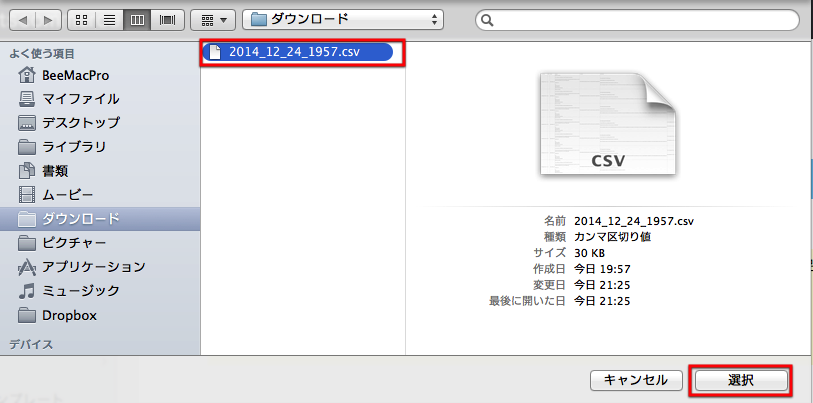Click the Forward navigation arrow

tap(49, 19)
